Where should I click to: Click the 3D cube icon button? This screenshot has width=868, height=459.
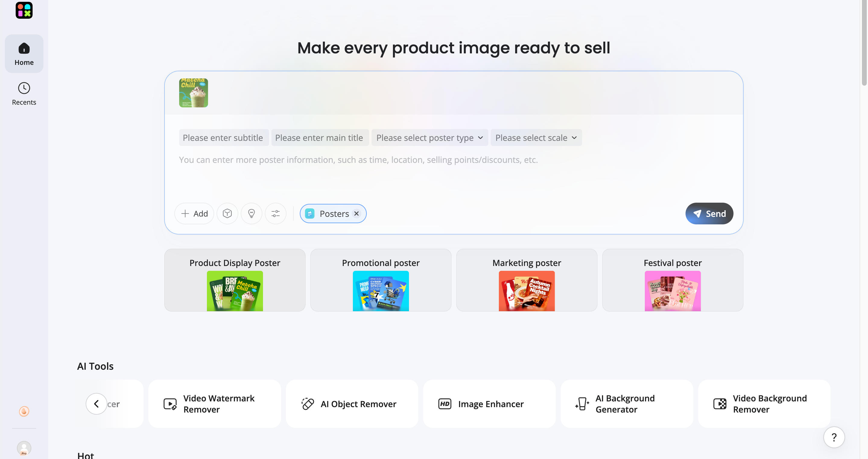[227, 214]
